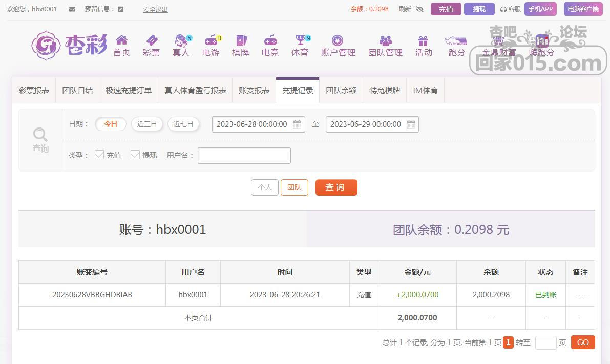The height and width of the screenshot is (364, 610).
Task: Switch to the 团队余额 tab
Action: point(341,91)
